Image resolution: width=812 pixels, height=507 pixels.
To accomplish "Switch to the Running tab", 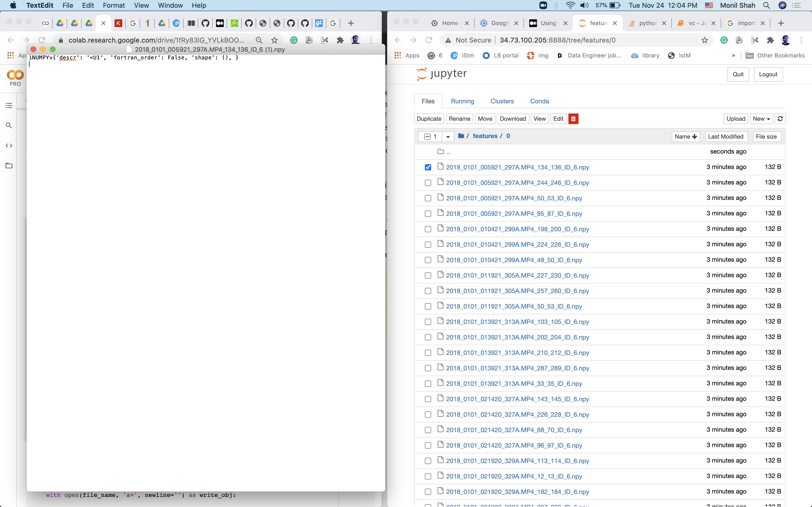I will [x=462, y=101].
